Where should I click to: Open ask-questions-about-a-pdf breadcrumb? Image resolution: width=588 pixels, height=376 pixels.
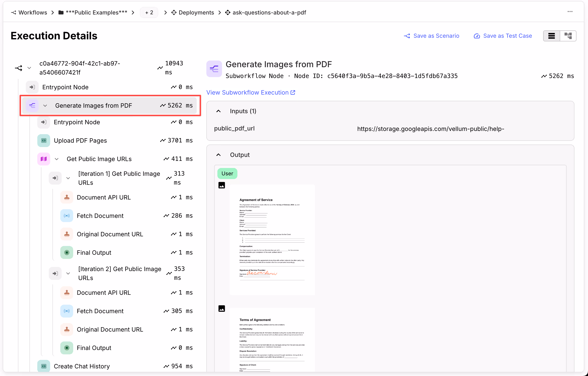click(269, 12)
